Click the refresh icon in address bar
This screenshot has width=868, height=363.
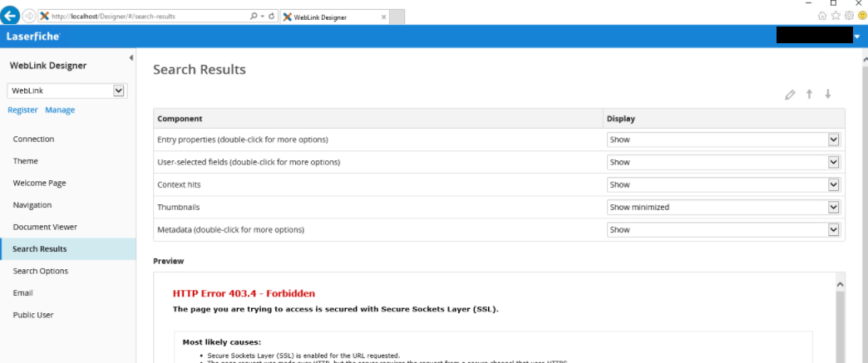pyautogui.click(x=272, y=17)
